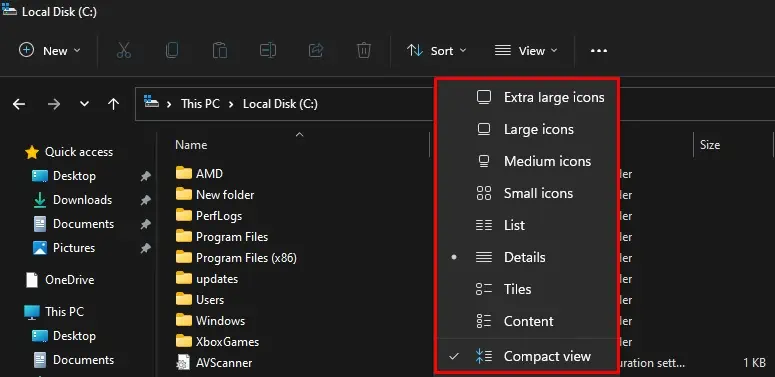Expand the recent locations chevron
The height and width of the screenshot is (377, 775).
click(85, 104)
